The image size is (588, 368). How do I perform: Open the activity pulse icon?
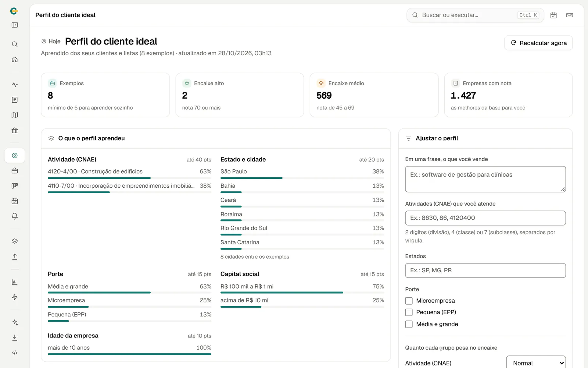click(x=15, y=85)
